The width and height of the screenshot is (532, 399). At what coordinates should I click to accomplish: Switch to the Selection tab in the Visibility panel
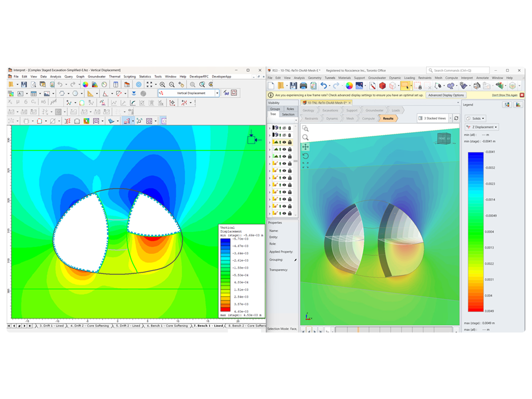[288, 114]
